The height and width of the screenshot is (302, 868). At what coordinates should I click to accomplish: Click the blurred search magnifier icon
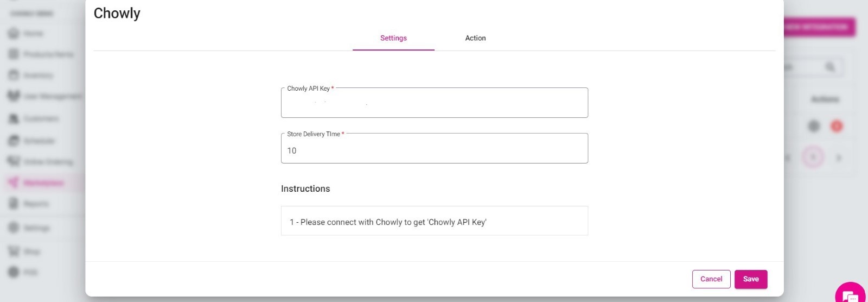point(830,67)
